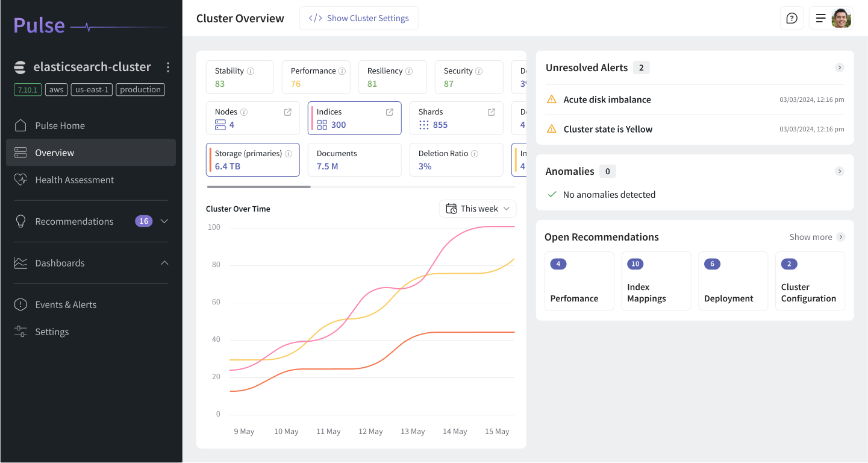The height and width of the screenshot is (463, 868).
Task: Open Indices external link icon
Action: click(x=390, y=112)
